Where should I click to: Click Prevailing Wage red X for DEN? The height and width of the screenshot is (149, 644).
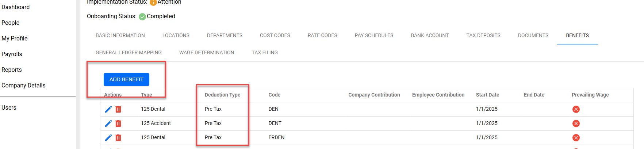tap(576, 109)
